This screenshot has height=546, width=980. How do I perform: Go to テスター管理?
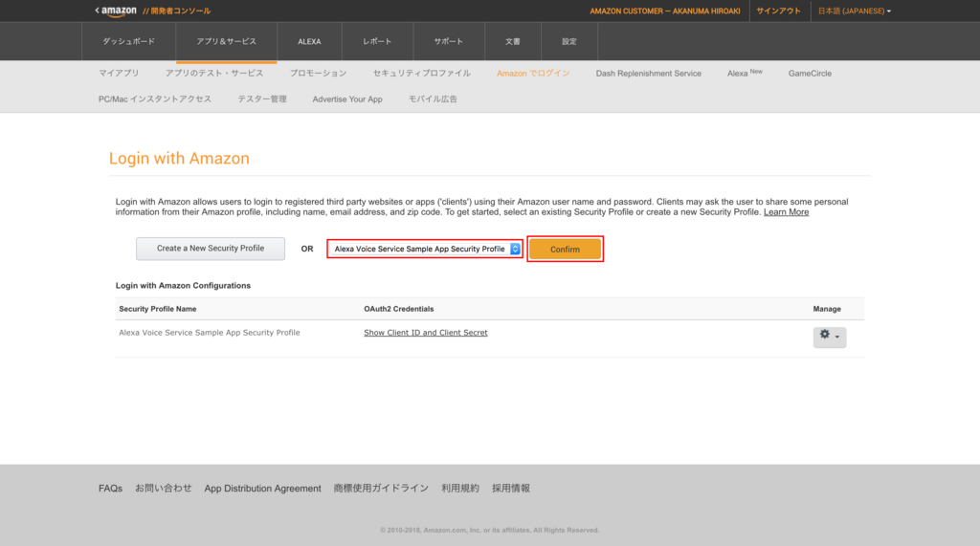point(262,98)
